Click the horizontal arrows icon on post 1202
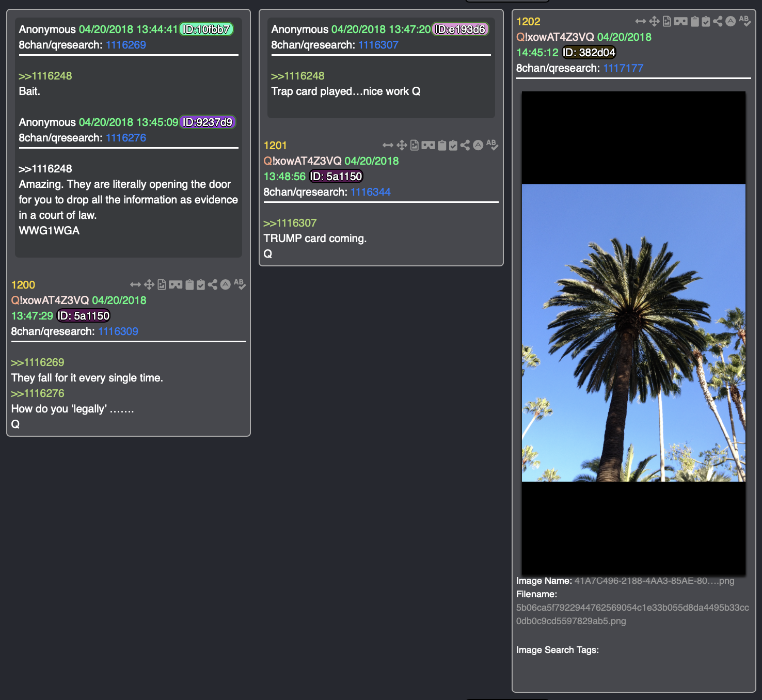This screenshot has width=762, height=700. (641, 21)
